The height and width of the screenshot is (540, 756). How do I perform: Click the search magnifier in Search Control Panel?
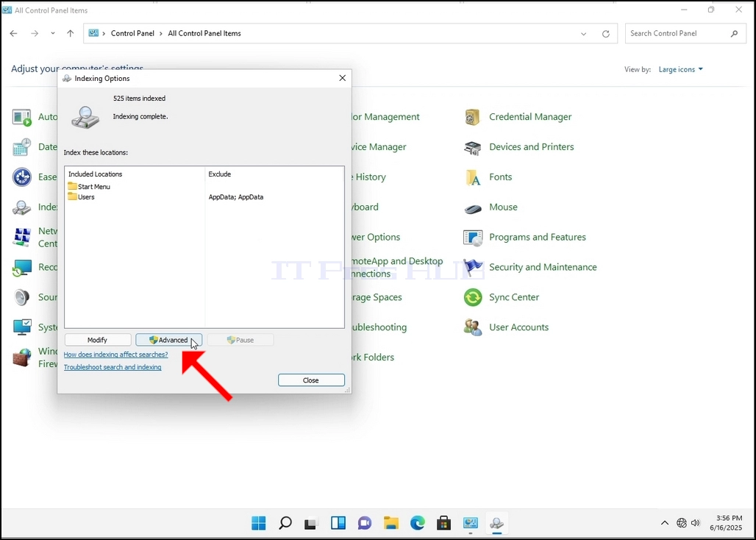tap(734, 33)
